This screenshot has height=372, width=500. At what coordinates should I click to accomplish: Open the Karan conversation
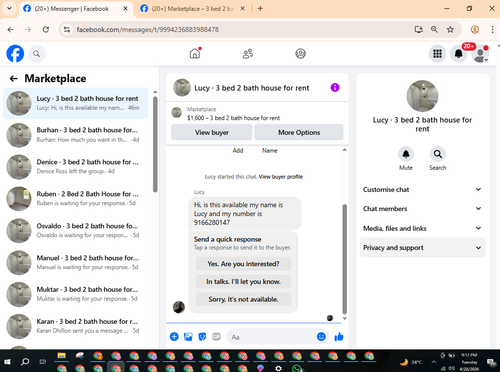[76, 326]
